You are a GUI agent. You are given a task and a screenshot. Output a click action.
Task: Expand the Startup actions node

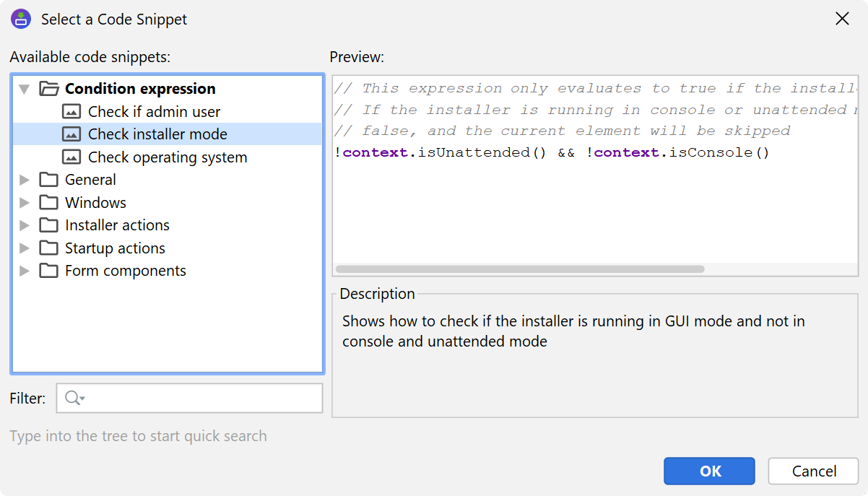(x=25, y=248)
